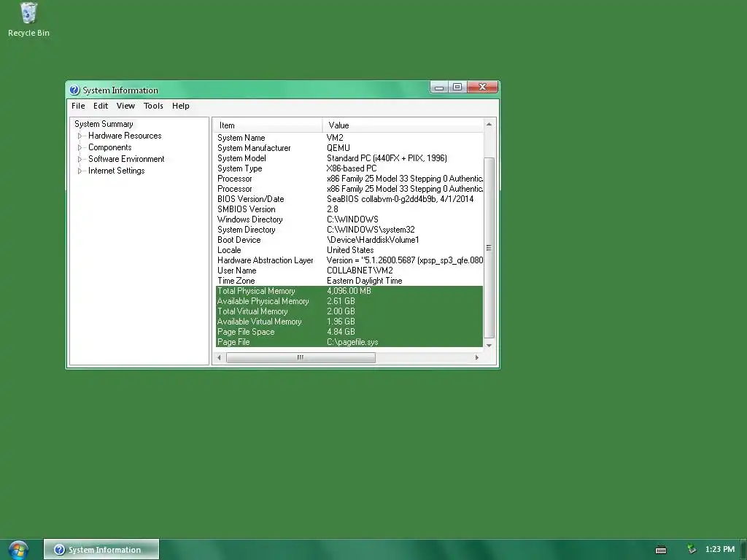Screen dimensions: 747x560
Task: Minimize the System Information window
Action: (439, 87)
